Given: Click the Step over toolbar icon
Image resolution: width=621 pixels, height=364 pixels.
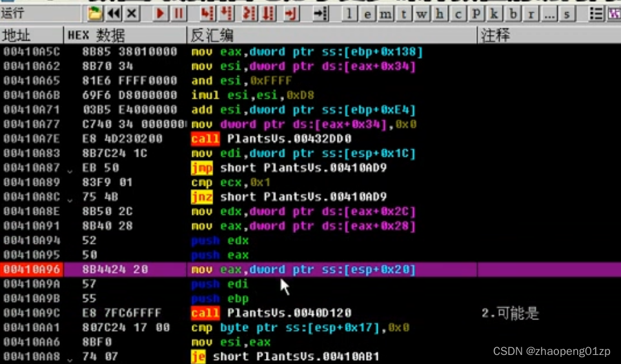Looking at the screenshot, I should pyautogui.click(x=226, y=14).
